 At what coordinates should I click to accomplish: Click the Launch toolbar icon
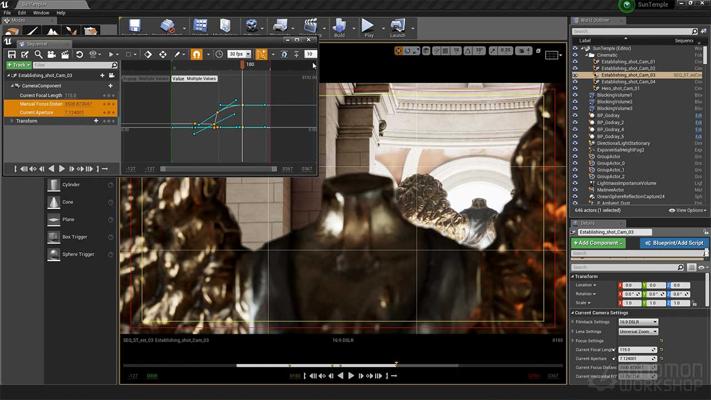[x=398, y=26]
